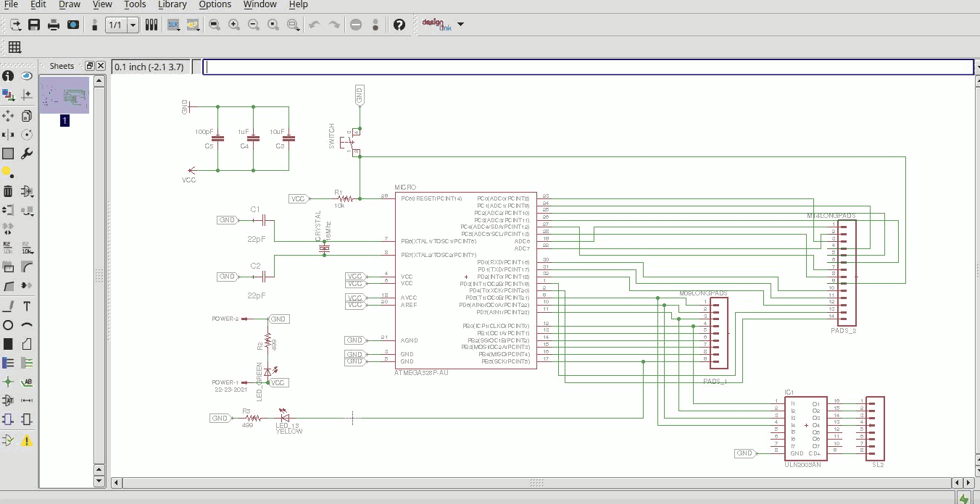
Task: Click the Save icon in the toolbar
Action: point(34,25)
